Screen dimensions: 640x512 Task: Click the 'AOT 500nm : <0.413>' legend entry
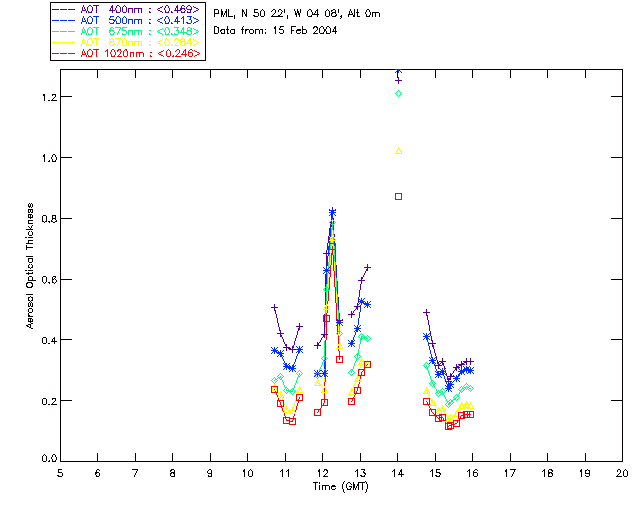(126, 20)
